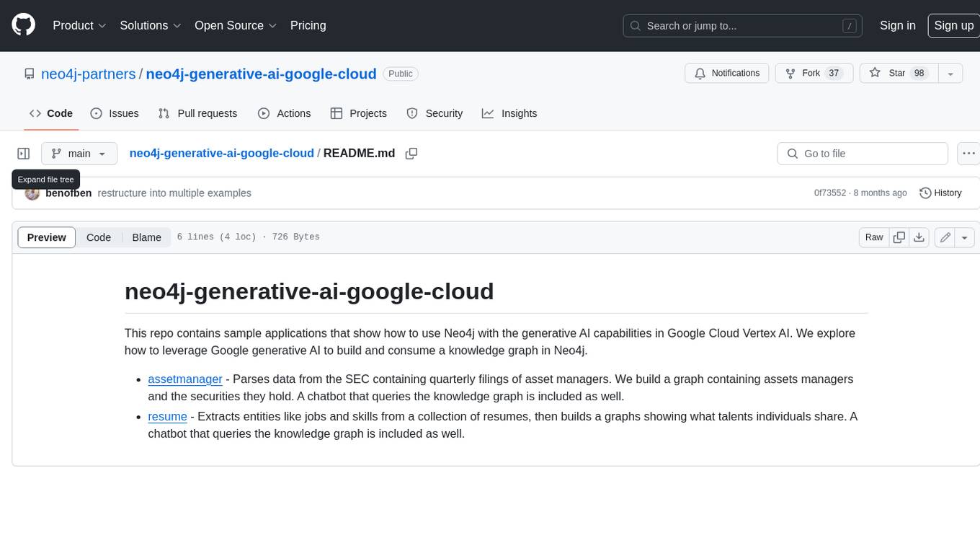980x551 pixels.
Task: Open the resume example link
Action: pos(167,416)
